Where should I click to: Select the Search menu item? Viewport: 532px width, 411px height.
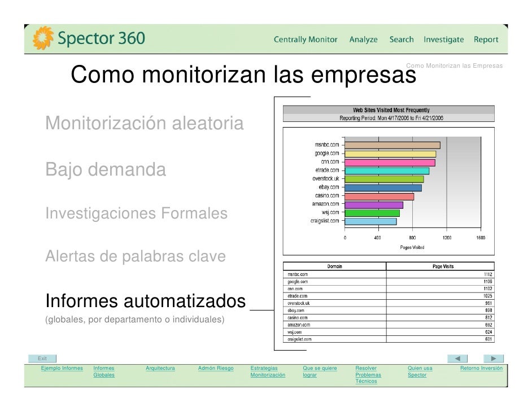point(402,40)
